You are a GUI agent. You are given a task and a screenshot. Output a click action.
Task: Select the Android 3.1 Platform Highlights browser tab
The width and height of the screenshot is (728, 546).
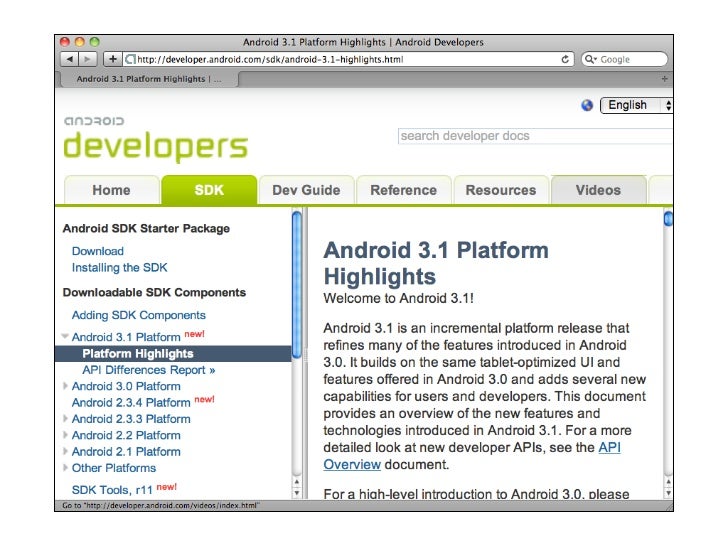[149, 79]
